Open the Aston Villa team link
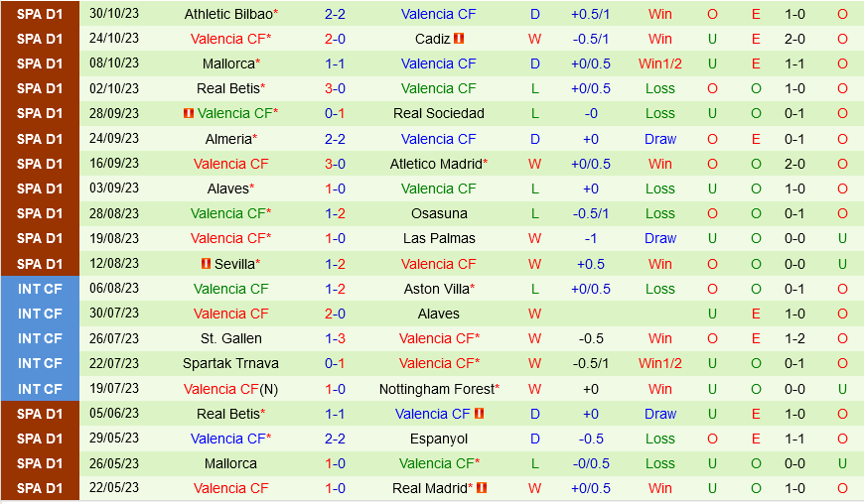 436,289
